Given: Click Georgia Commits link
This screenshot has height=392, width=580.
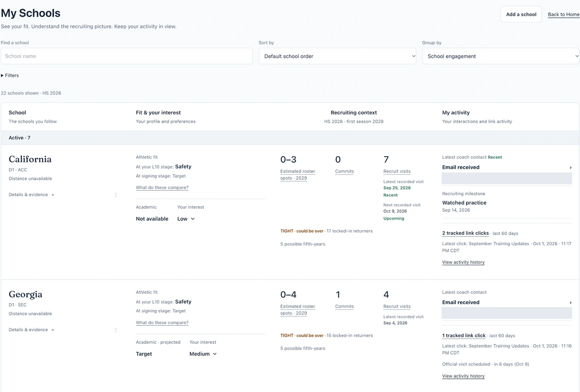Looking at the screenshot, I should click(344, 307).
